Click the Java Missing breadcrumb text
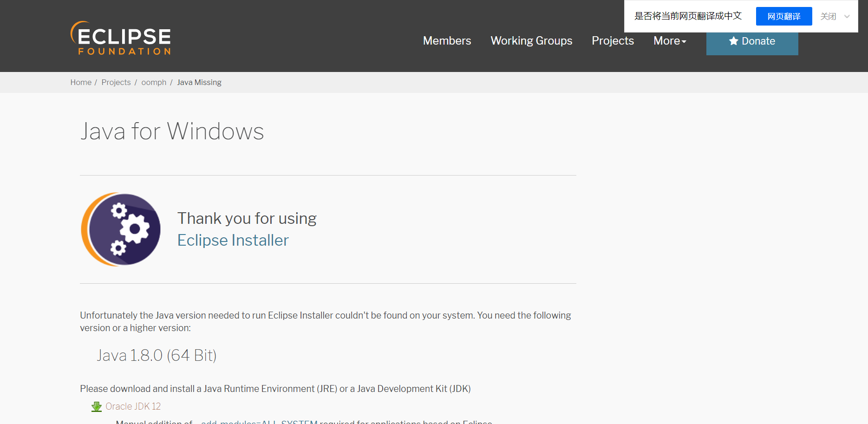Image resolution: width=868 pixels, height=424 pixels. point(199,82)
